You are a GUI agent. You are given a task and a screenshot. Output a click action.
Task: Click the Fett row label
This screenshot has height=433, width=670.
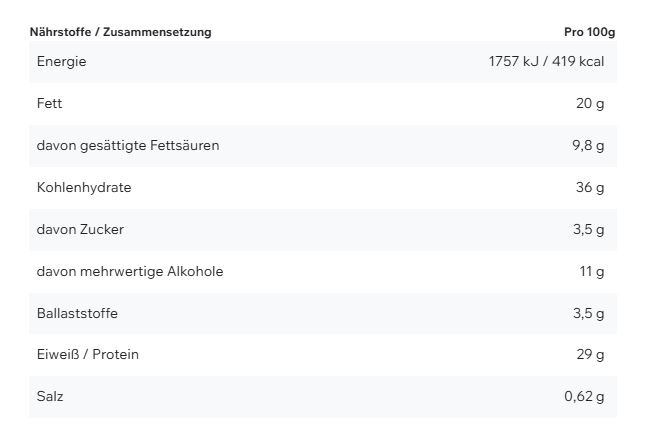tap(49, 103)
